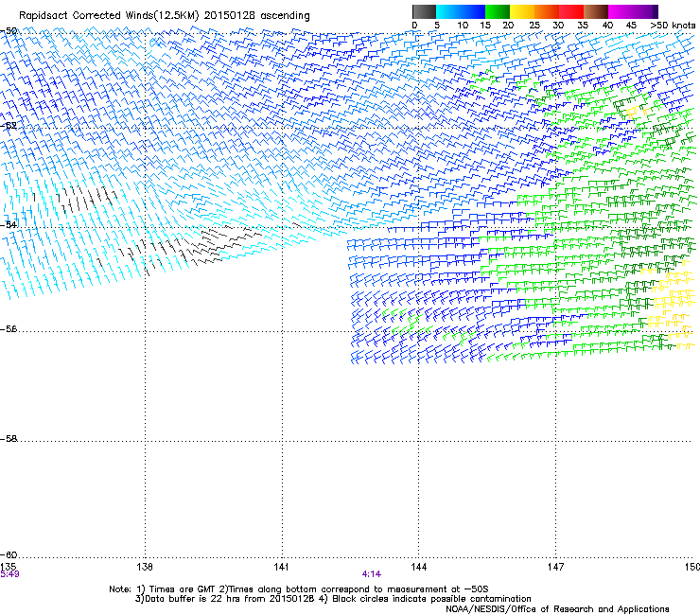Click the gray 0-5 knots color swatch
Image resolution: width=700 pixels, height=615 pixels.
(x=425, y=11)
